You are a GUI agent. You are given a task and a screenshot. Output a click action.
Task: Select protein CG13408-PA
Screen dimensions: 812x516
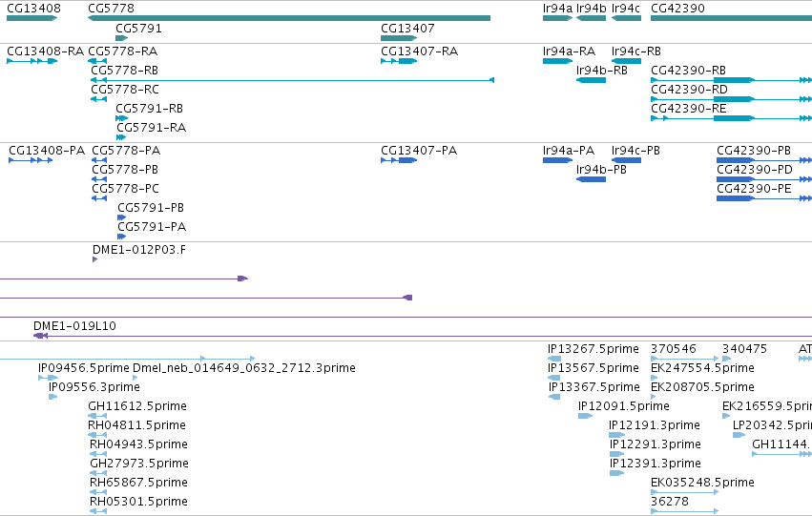[47, 151]
